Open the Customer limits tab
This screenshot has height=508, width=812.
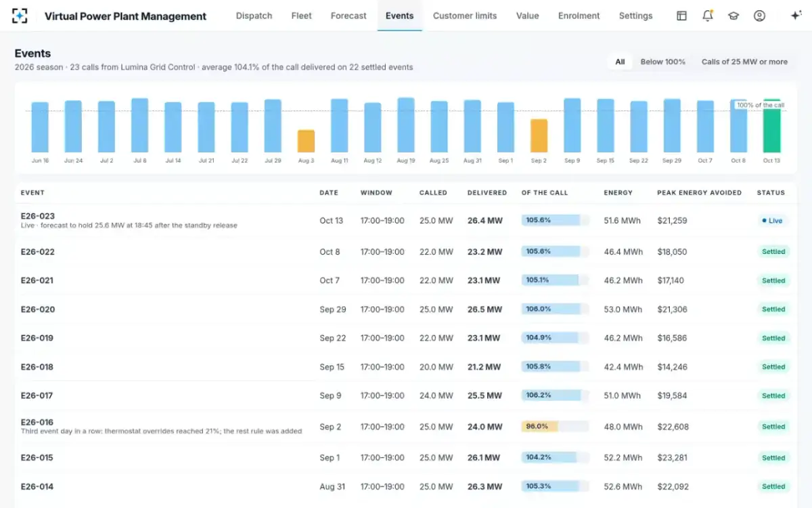(x=465, y=16)
